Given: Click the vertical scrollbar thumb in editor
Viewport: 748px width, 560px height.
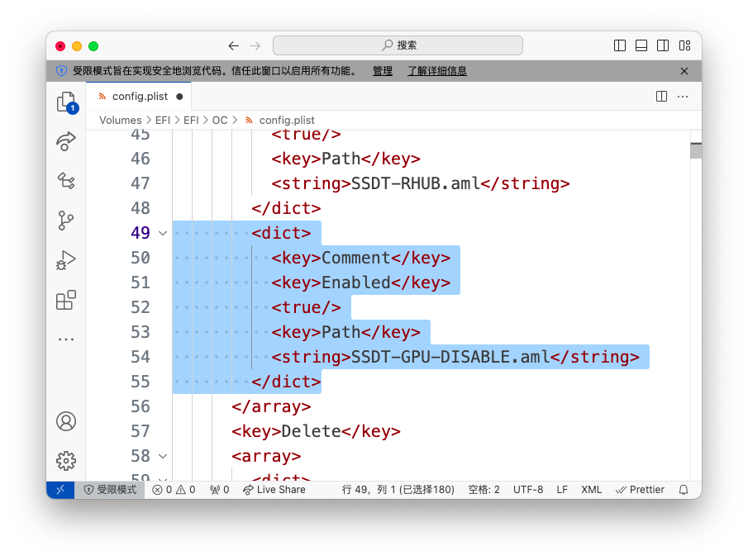Looking at the screenshot, I should (696, 150).
